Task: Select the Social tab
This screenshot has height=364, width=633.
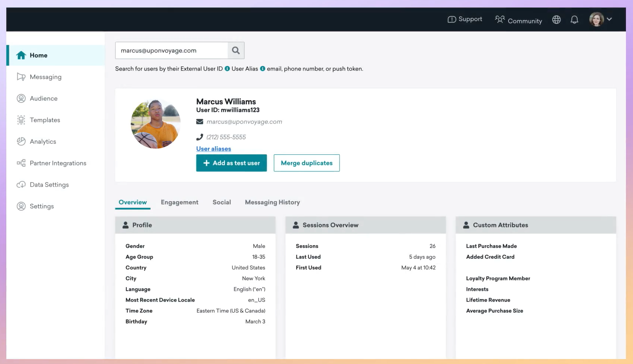Action: [x=222, y=202]
